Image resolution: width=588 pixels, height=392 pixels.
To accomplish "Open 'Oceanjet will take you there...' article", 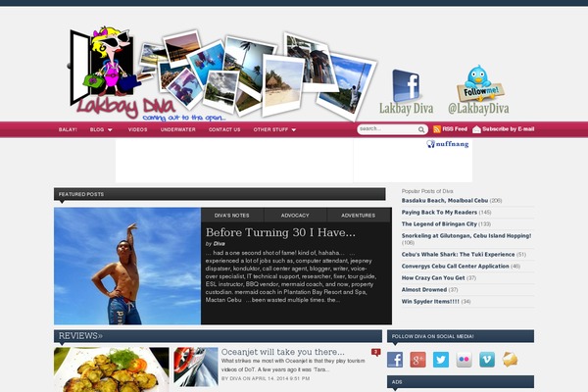I will [x=283, y=352].
